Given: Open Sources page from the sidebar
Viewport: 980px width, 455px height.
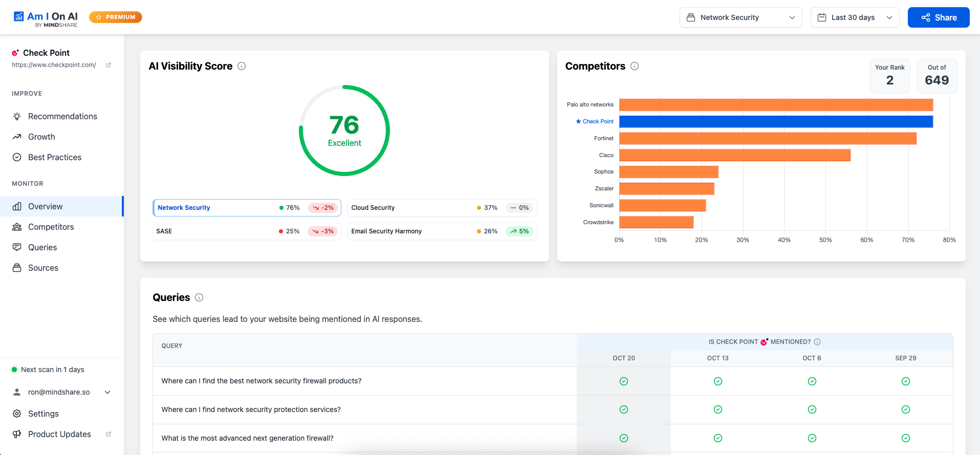Looking at the screenshot, I should (x=43, y=268).
